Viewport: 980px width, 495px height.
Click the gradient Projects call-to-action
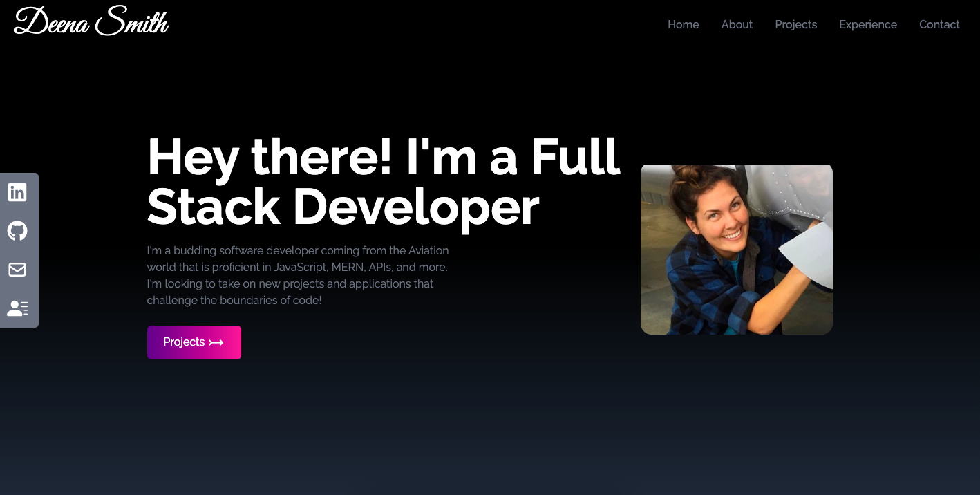[x=194, y=342]
